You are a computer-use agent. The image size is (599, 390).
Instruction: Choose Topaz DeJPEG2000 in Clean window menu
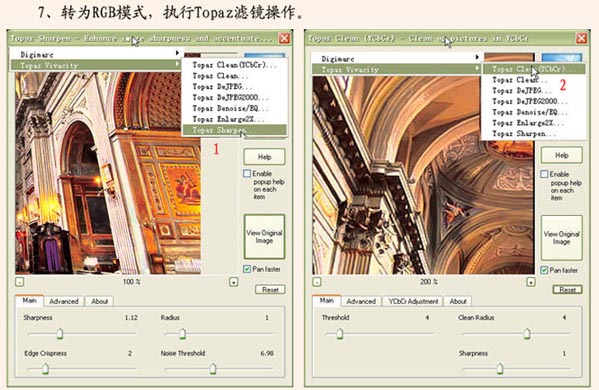[534, 101]
